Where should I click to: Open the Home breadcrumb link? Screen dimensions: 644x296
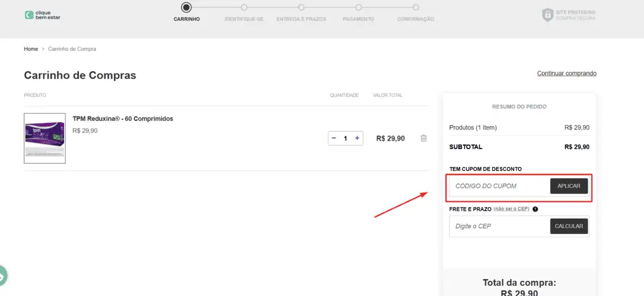[31, 49]
